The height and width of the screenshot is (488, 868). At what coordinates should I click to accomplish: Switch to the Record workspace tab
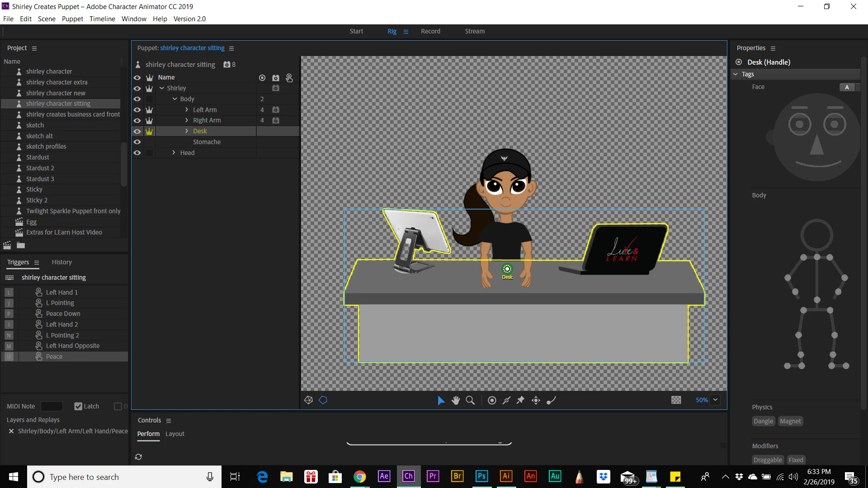point(430,31)
